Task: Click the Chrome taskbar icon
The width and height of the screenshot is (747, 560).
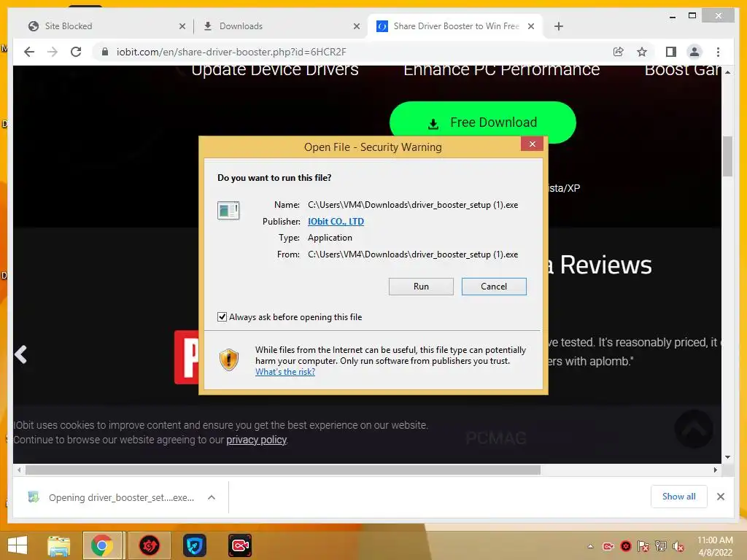Action: pos(102,545)
